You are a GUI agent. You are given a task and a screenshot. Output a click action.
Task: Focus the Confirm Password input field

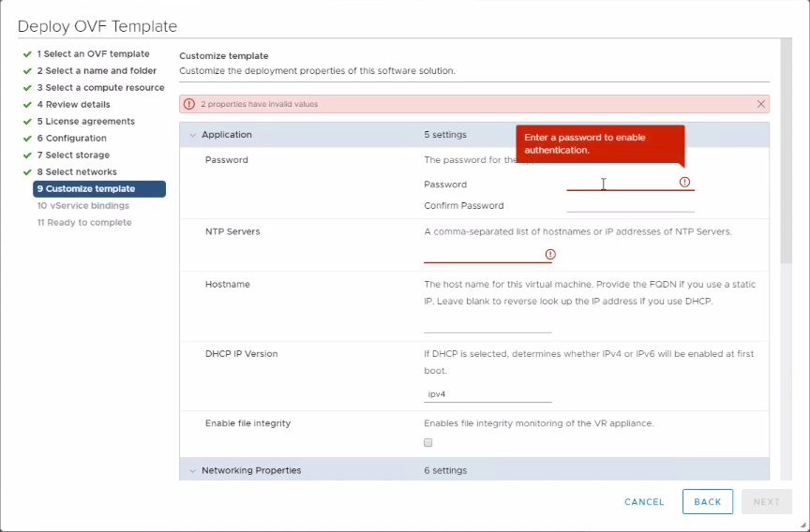click(x=630, y=205)
